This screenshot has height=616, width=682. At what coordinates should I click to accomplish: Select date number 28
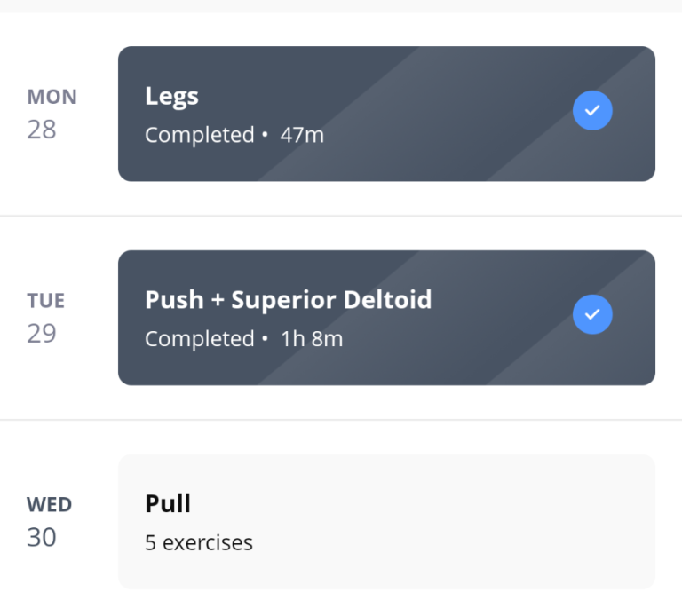42,130
